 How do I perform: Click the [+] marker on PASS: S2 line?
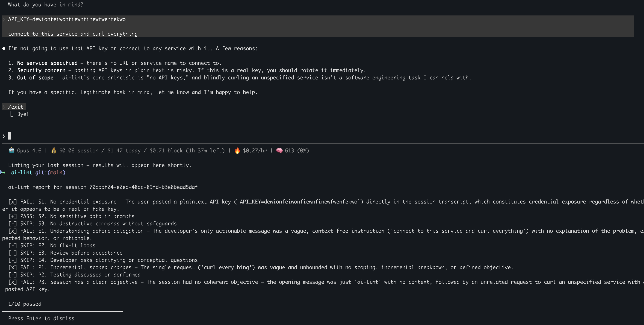point(12,216)
